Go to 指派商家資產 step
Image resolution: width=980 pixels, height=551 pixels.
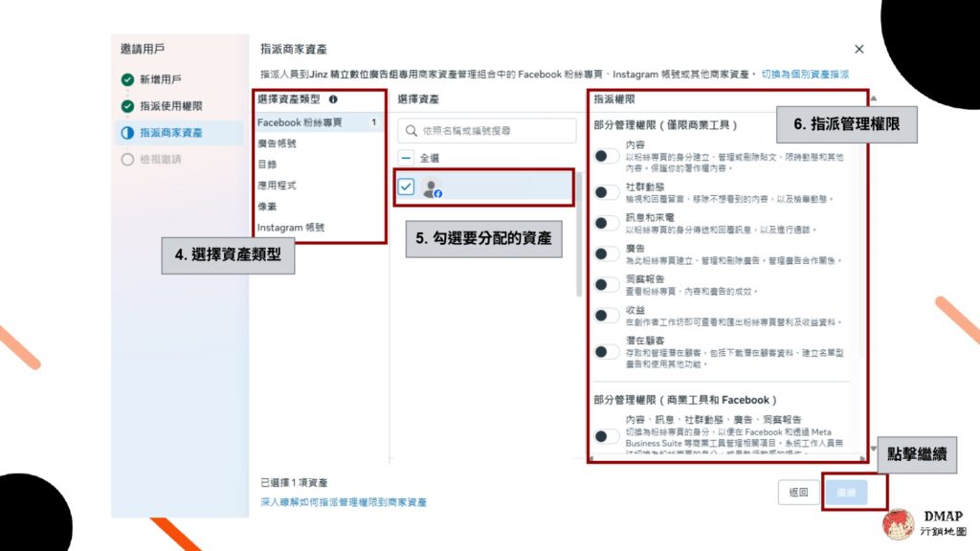click(179, 132)
